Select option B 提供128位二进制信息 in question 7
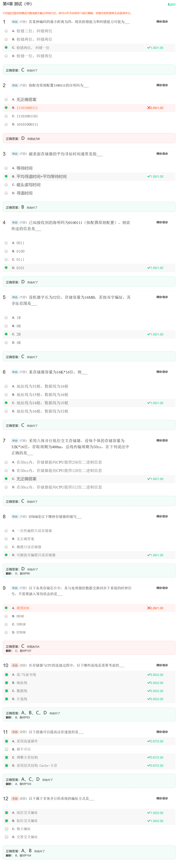The image size is (178, 868). coord(6,470)
